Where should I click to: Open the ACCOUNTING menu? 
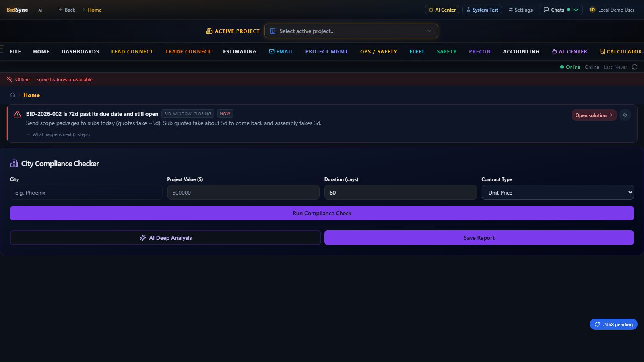[521, 51]
